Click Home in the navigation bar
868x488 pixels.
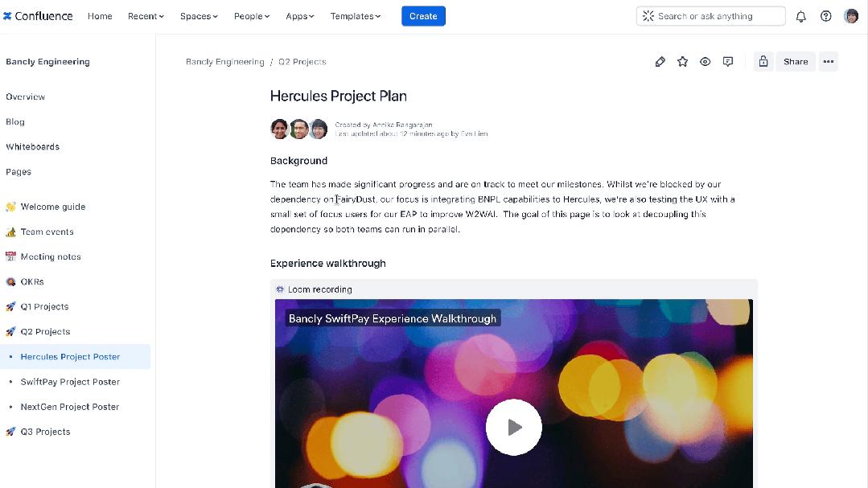pyautogui.click(x=100, y=15)
